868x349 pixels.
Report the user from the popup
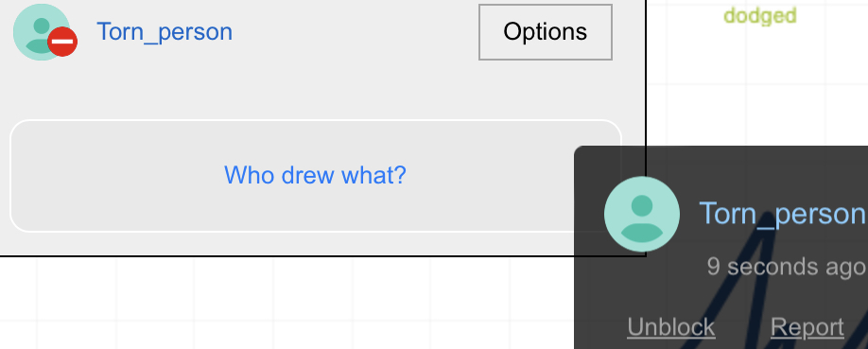point(807,327)
